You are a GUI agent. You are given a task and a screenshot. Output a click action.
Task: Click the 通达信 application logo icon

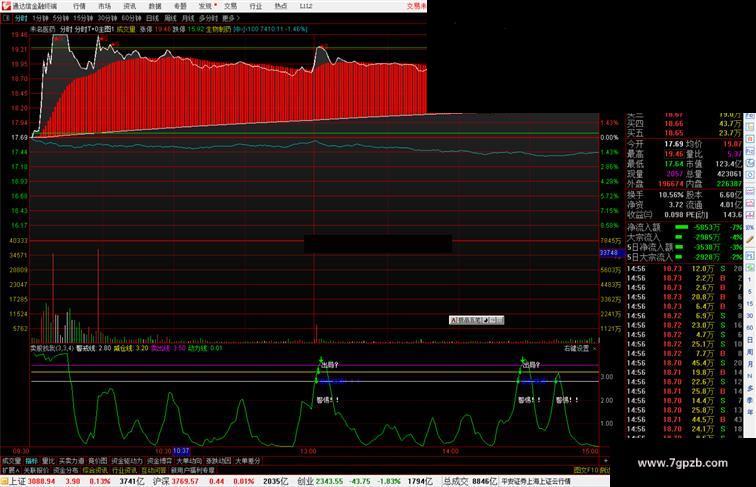(6, 6)
